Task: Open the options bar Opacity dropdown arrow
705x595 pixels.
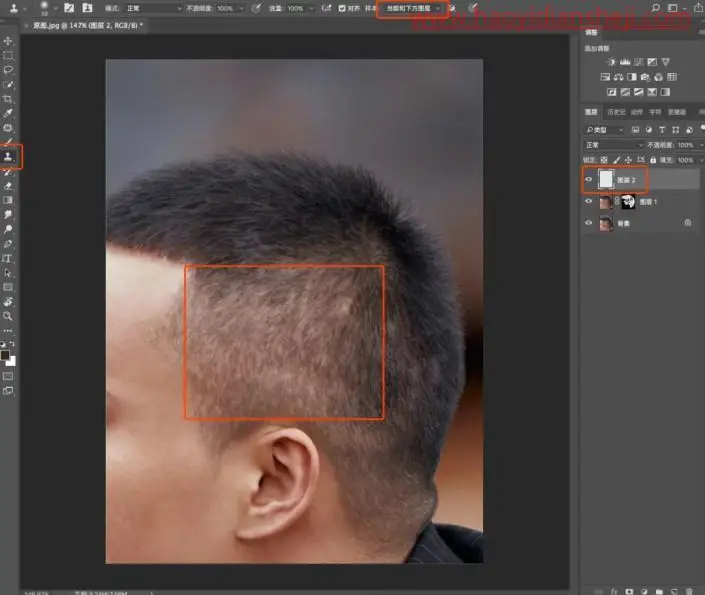Action: tap(242, 9)
